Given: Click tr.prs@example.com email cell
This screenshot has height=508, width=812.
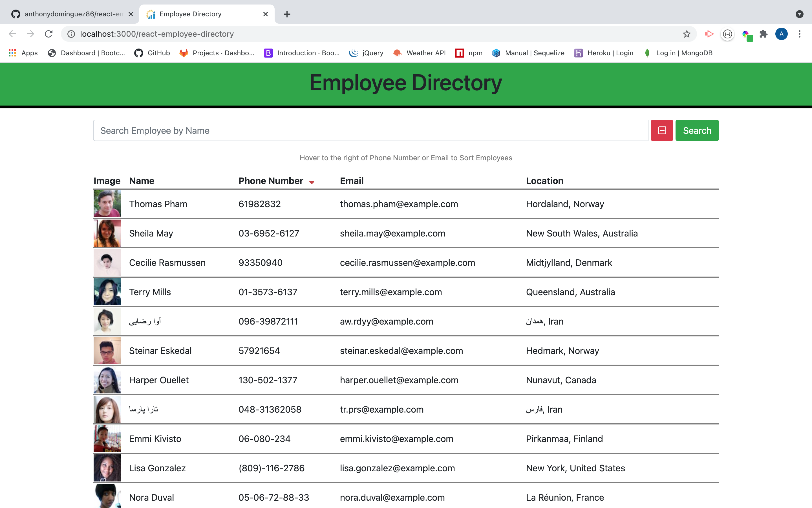Looking at the screenshot, I should [x=381, y=409].
